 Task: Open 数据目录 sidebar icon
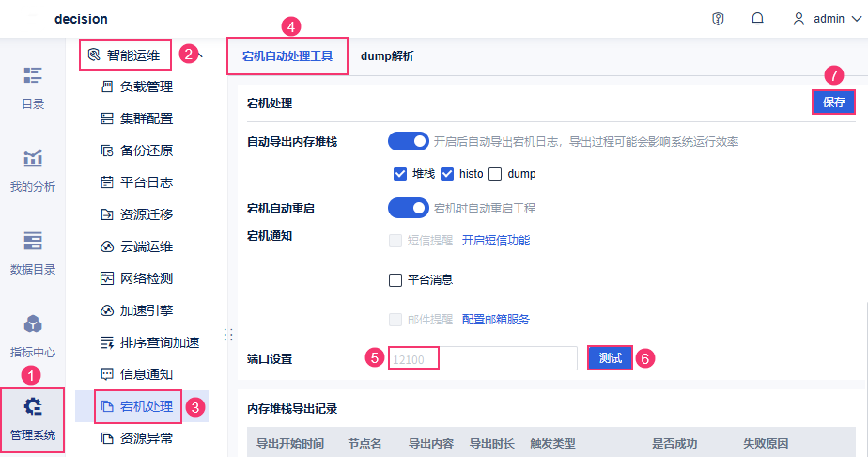point(33,241)
